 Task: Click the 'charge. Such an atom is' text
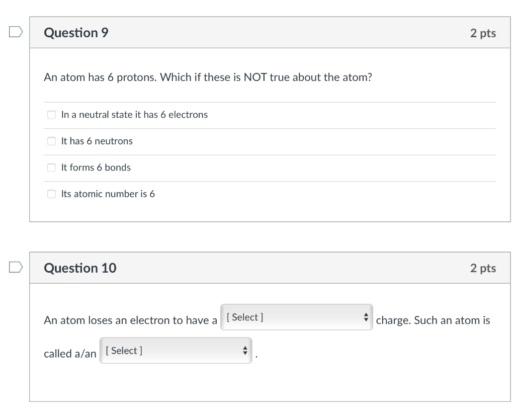[433, 320]
